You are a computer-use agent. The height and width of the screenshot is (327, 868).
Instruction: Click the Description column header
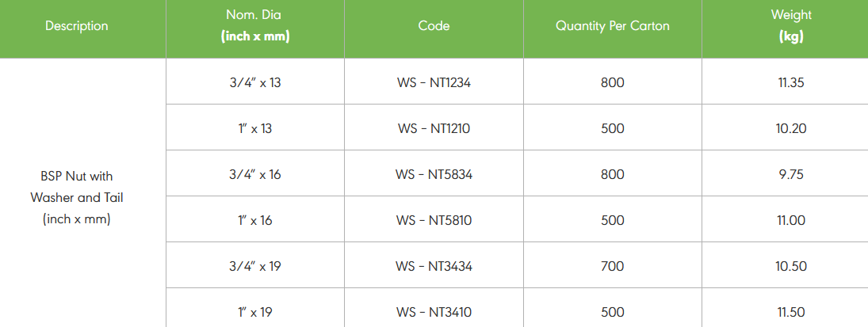pyautogui.click(x=77, y=26)
